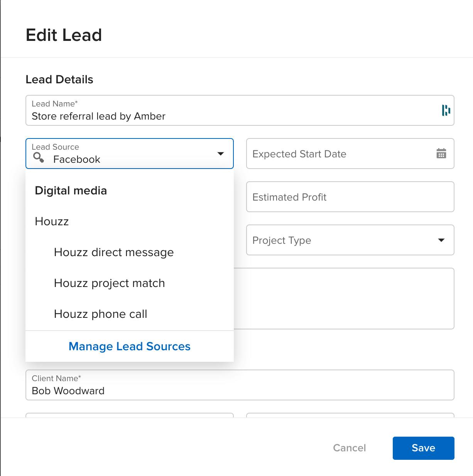
Task: Pick Houzz project match as lead source
Action: (x=109, y=283)
